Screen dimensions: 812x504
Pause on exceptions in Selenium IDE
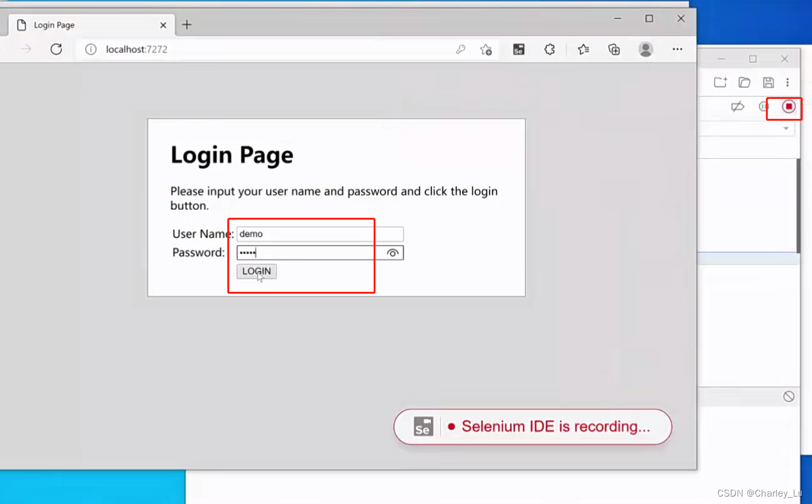763,107
